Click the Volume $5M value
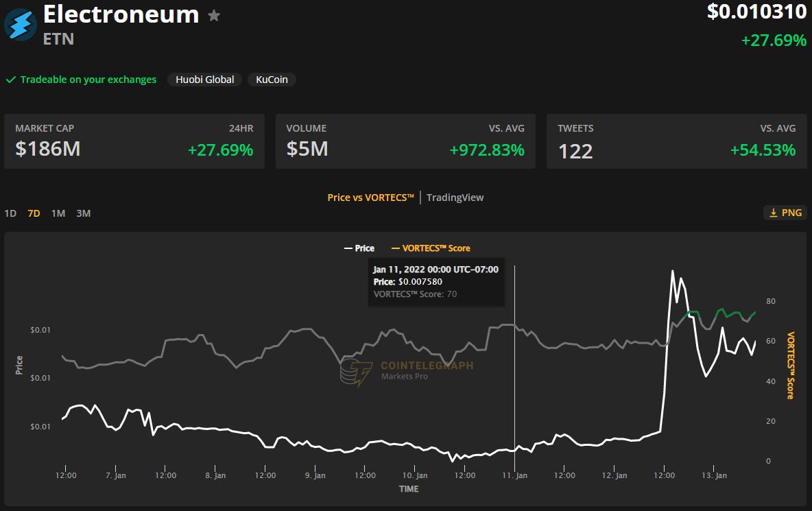The width and height of the screenshot is (812, 511). pyautogui.click(x=307, y=149)
